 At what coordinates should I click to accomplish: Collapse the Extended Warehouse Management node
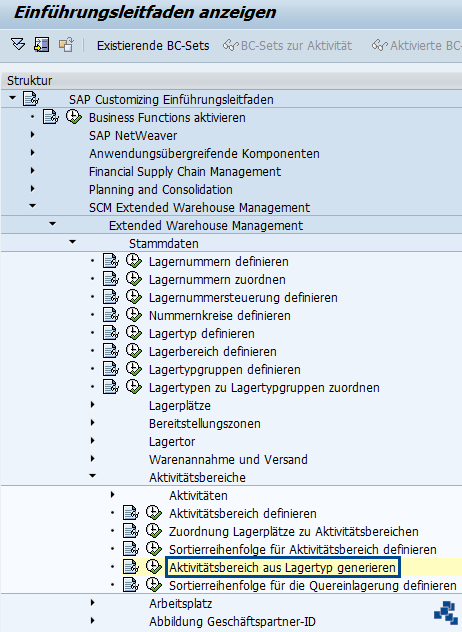52,224
